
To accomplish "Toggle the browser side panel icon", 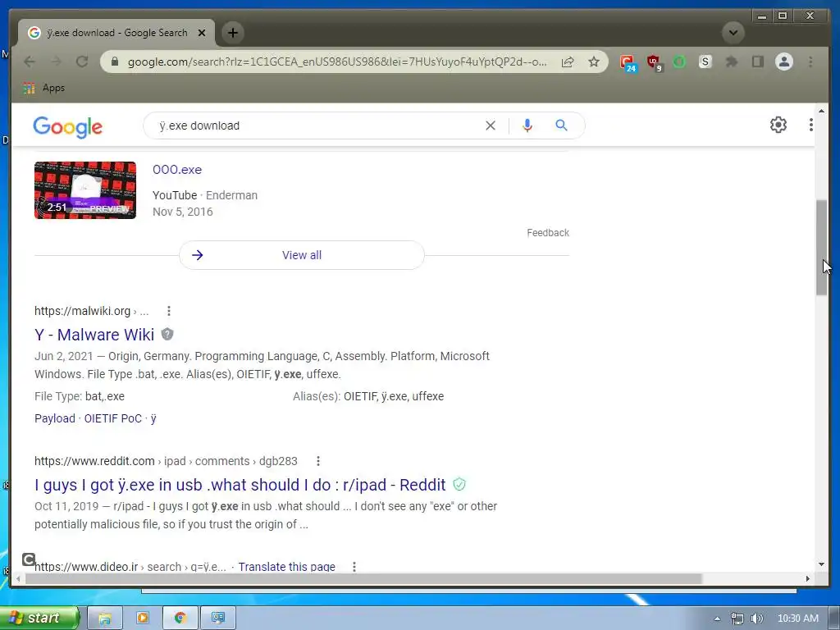I will pos(757,62).
